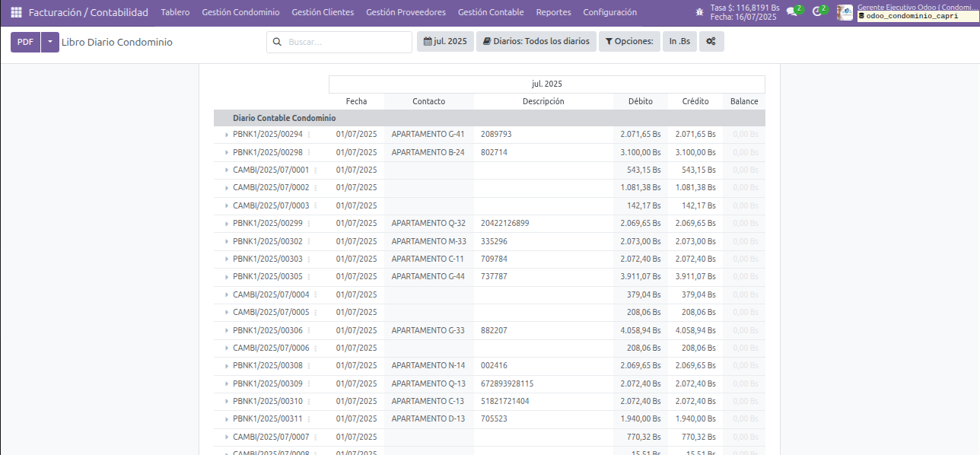Open the jul. 2025 date filter
This screenshot has width=980, height=455.
pos(445,42)
